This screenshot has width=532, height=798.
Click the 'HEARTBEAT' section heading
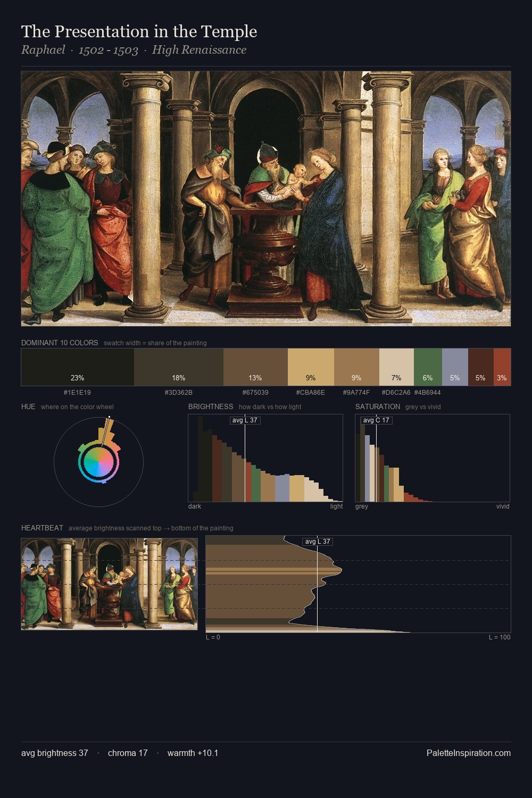tap(42, 528)
